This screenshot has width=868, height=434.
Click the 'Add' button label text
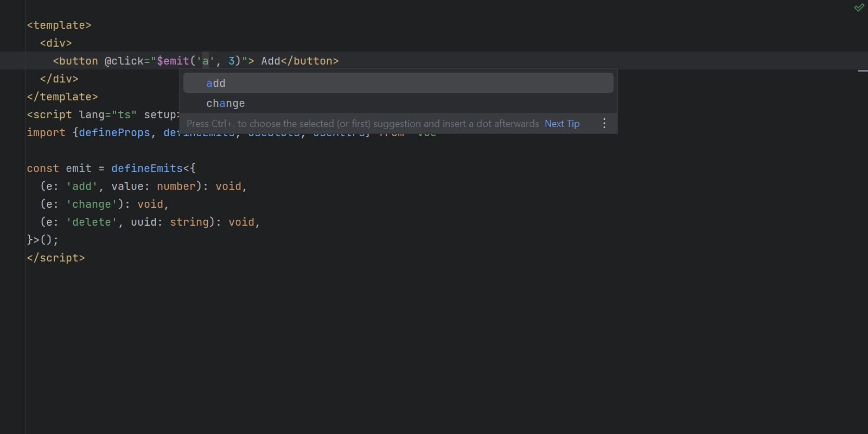click(271, 61)
